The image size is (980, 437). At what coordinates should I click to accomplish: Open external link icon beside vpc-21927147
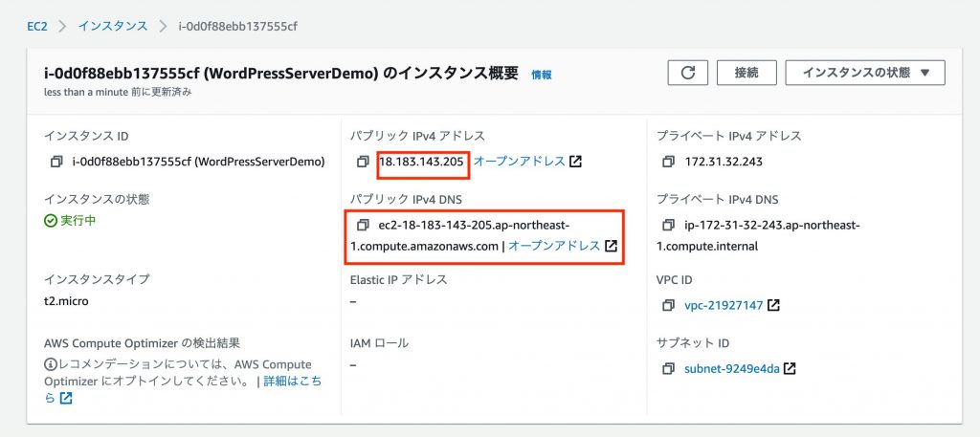tap(773, 305)
